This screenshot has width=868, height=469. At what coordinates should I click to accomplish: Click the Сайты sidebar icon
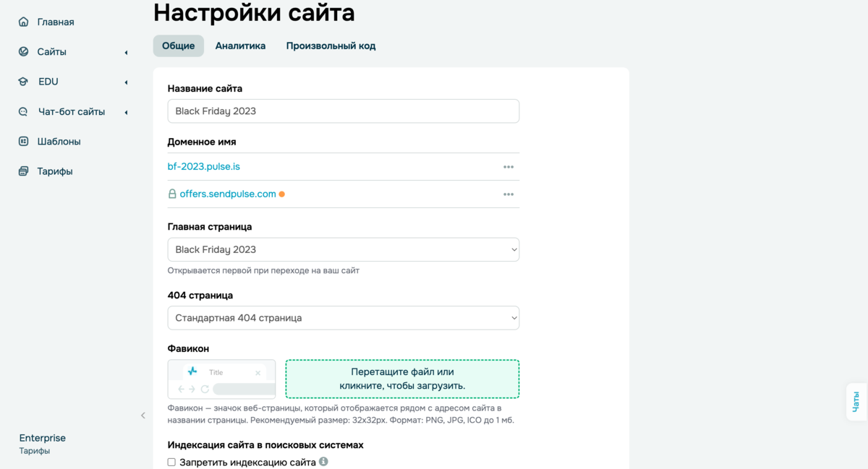click(24, 52)
